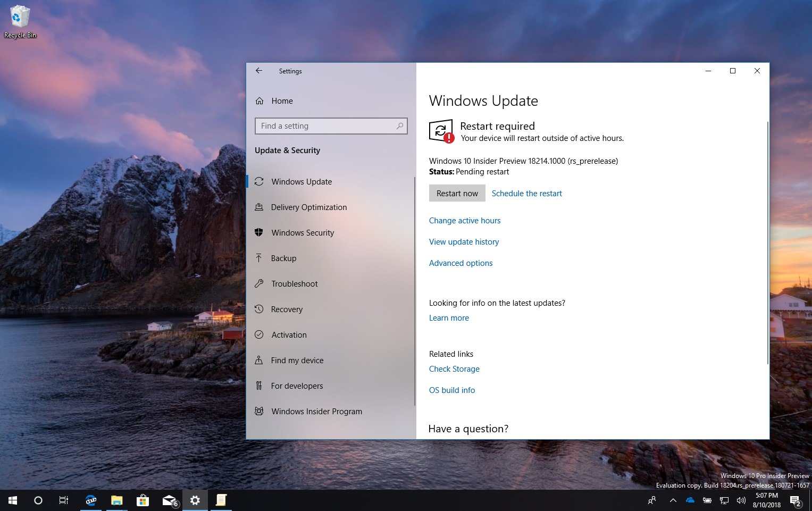Open the Troubleshoot section

[295, 283]
